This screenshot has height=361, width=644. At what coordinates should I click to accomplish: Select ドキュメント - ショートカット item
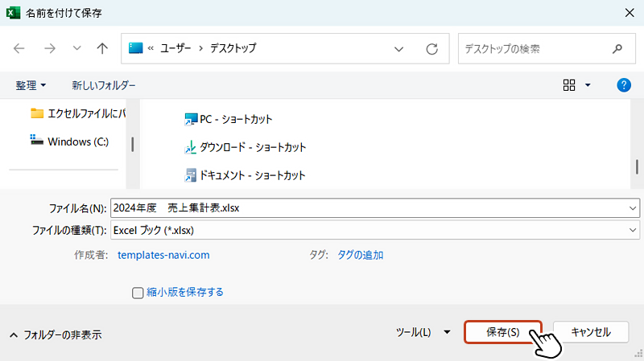point(245,175)
